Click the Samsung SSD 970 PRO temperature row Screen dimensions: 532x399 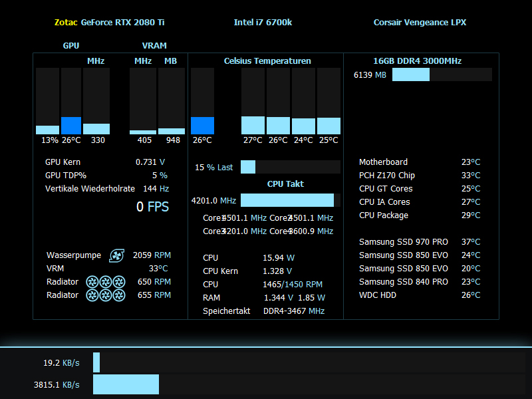[420, 242]
